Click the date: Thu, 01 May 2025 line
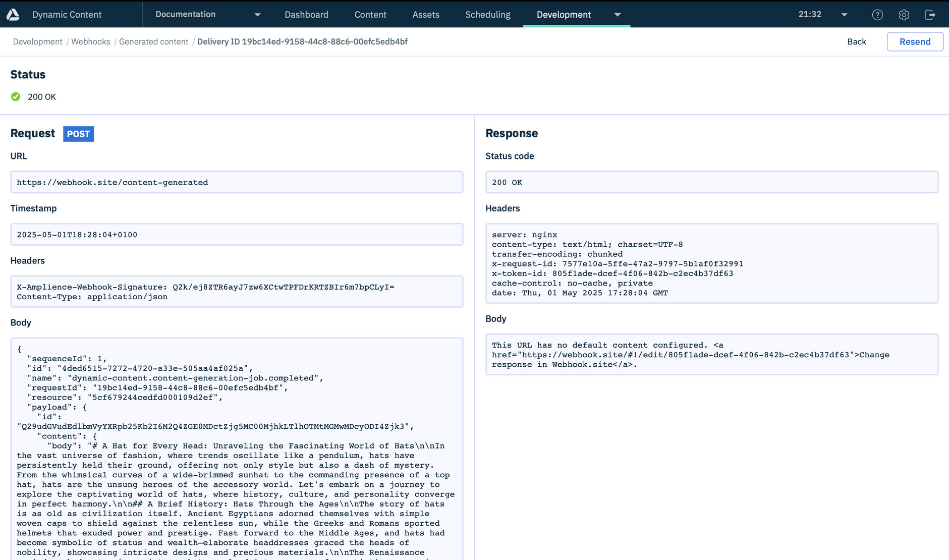This screenshot has width=949, height=560. [x=580, y=293]
